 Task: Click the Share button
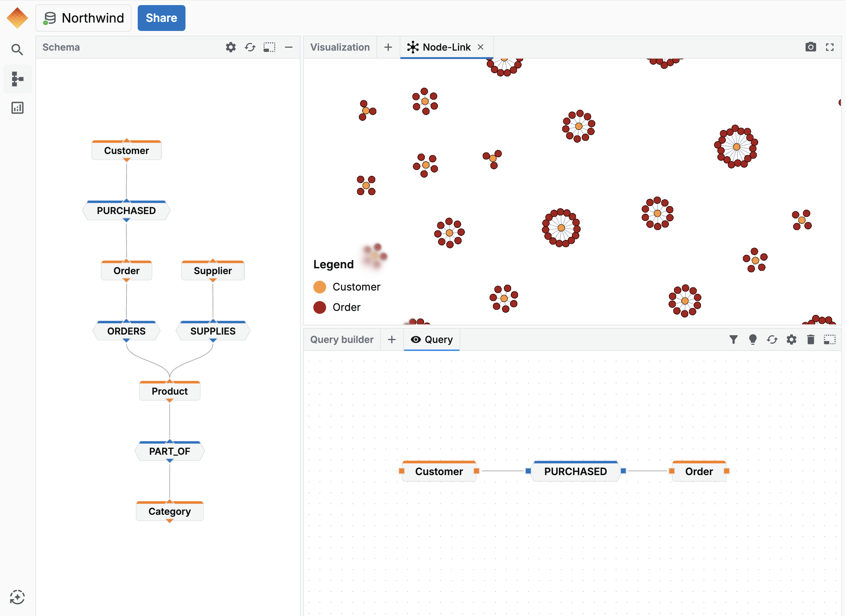point(161,17)
